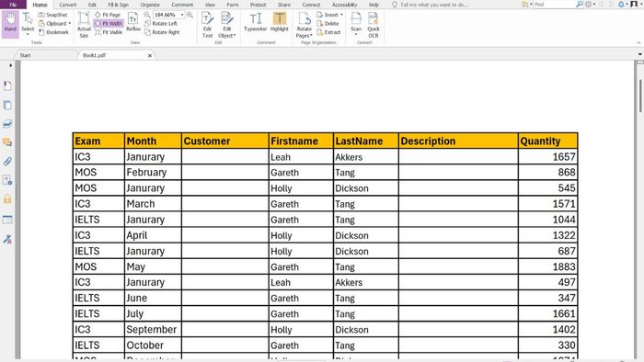
Task: Open the Help ribbon tab
Action: tap(374, 5)
